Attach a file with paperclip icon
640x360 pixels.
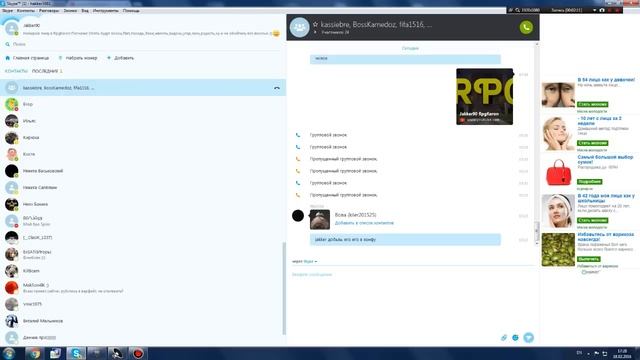pos(504,338)
